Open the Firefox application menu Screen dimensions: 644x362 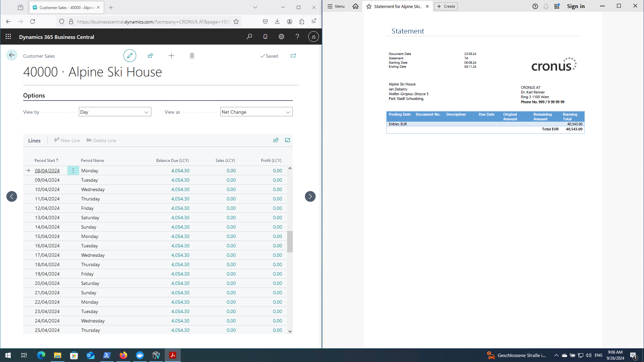click(x=314, y=21)
